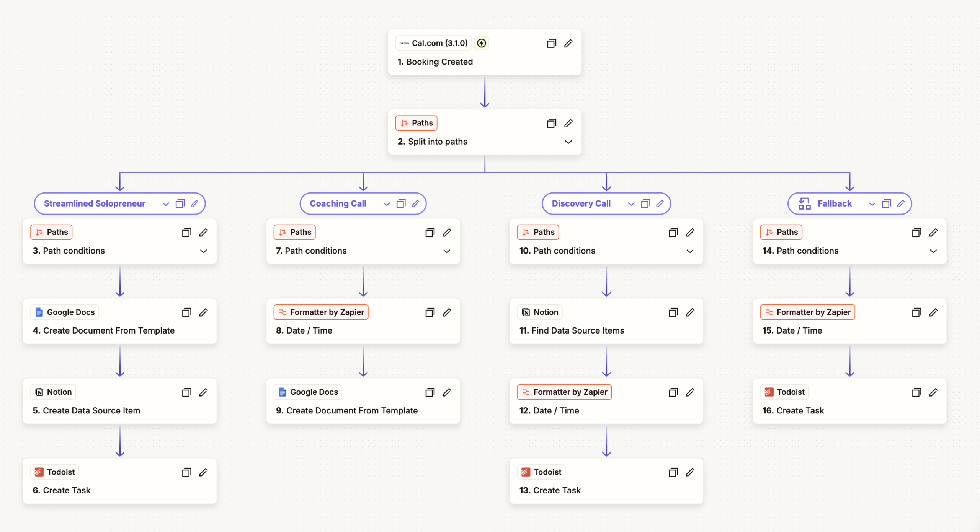980x532 pixels.
Task: Click the Notion badge on step 5
Action: (x=53, y=392)
